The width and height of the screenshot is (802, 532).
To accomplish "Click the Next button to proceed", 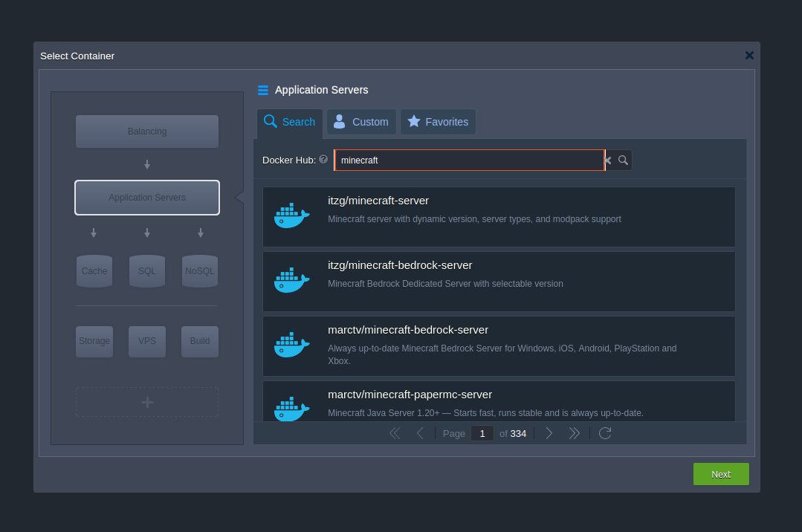I will click(x=720, y=474).
